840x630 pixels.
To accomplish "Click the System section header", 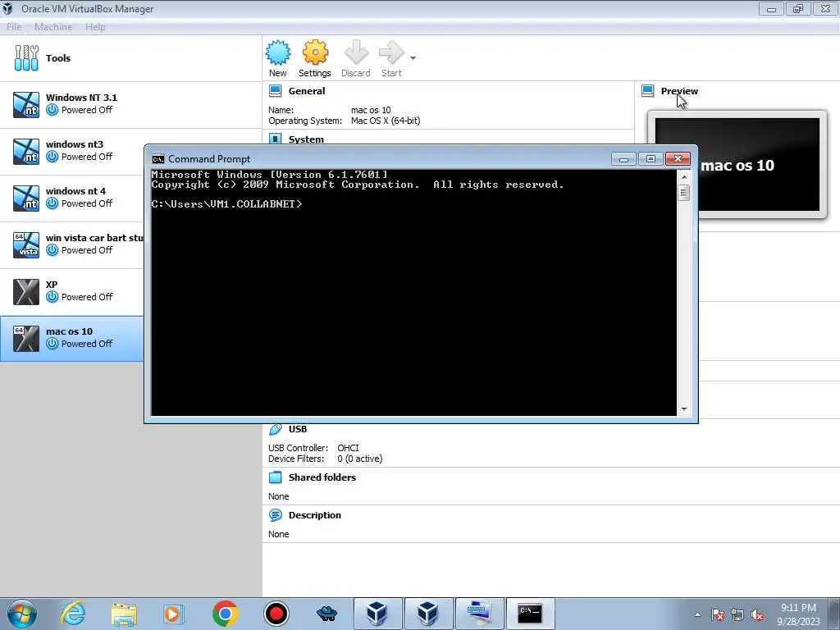I will point(306,139).
